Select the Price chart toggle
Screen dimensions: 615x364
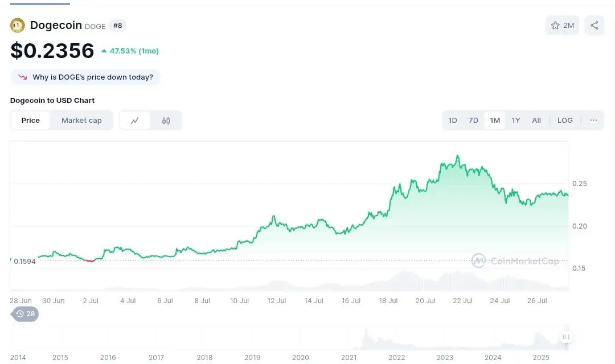[x=31, y=121]
